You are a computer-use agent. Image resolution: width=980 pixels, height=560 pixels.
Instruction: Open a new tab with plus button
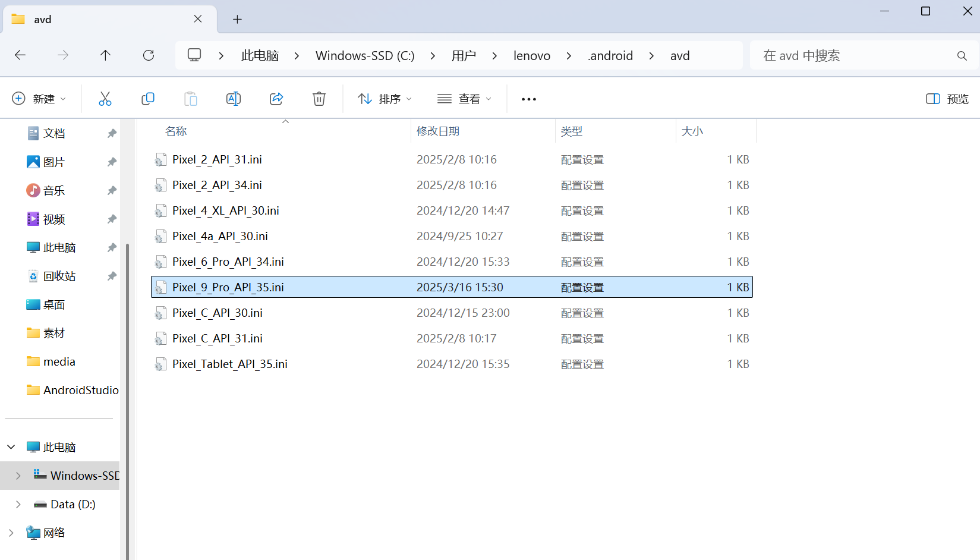click(x=237, y=20)
